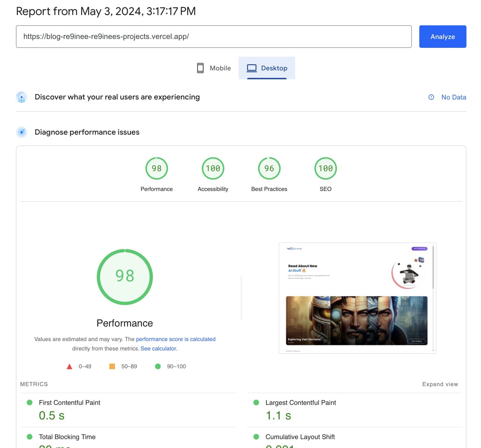Switch to the Mobile tab
The width and height of the screenshot is (481, 448).
[214, 68]
